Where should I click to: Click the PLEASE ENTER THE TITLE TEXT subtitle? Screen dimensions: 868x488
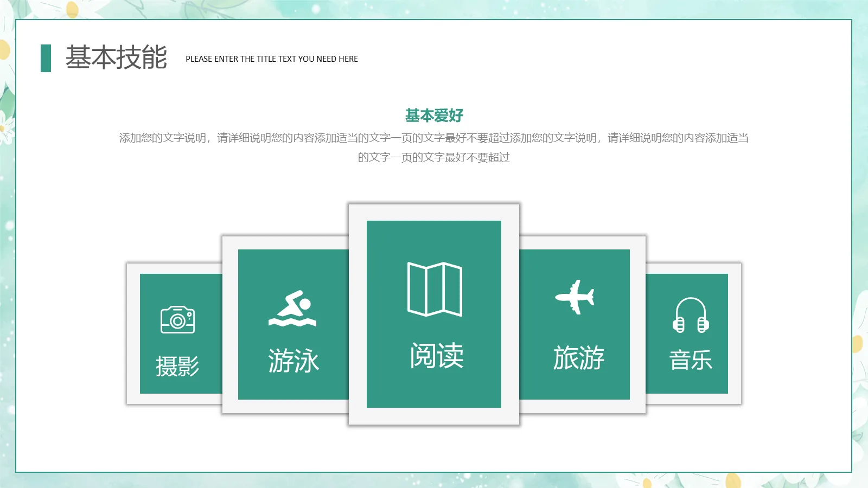click(272, 59)
